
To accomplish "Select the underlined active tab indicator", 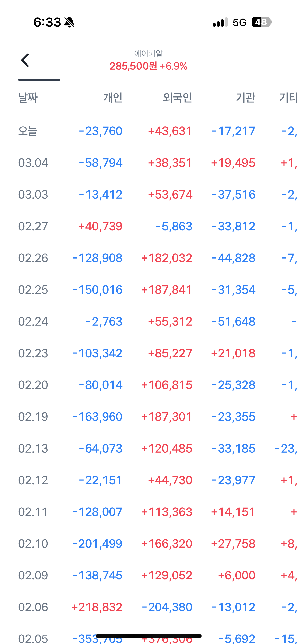I will click(x=39, y=80).
